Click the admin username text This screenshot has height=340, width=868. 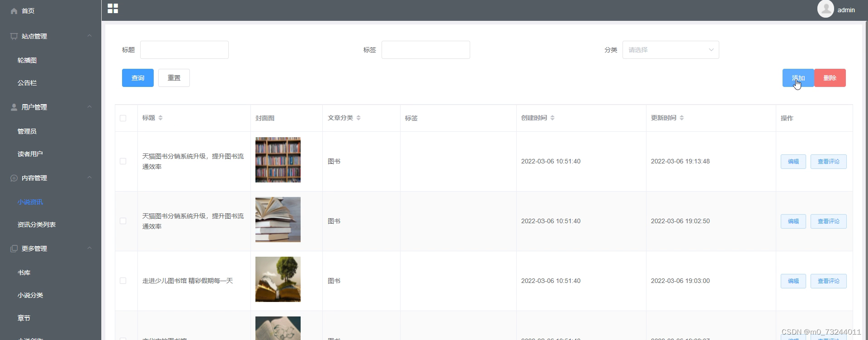pos(846,10)
